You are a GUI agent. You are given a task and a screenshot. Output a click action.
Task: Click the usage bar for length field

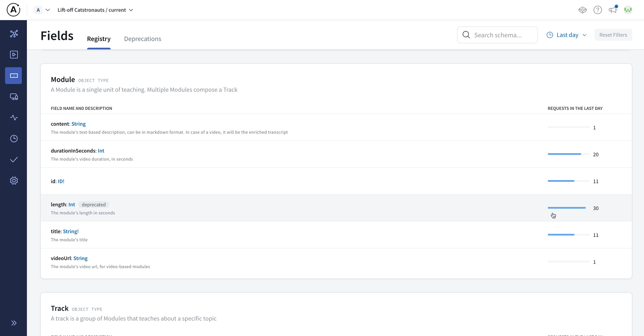[x=568, y=208]
